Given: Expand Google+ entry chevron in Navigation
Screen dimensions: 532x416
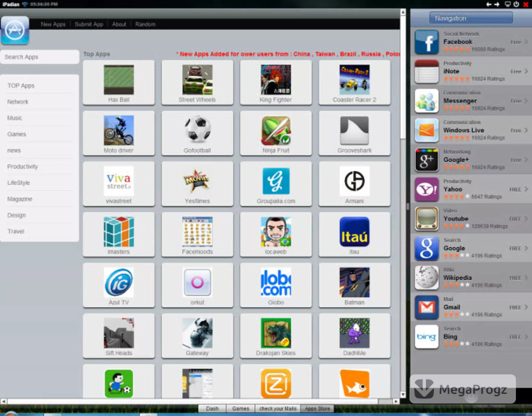Looking at the screenshot, I should click(x=526, y=160).
